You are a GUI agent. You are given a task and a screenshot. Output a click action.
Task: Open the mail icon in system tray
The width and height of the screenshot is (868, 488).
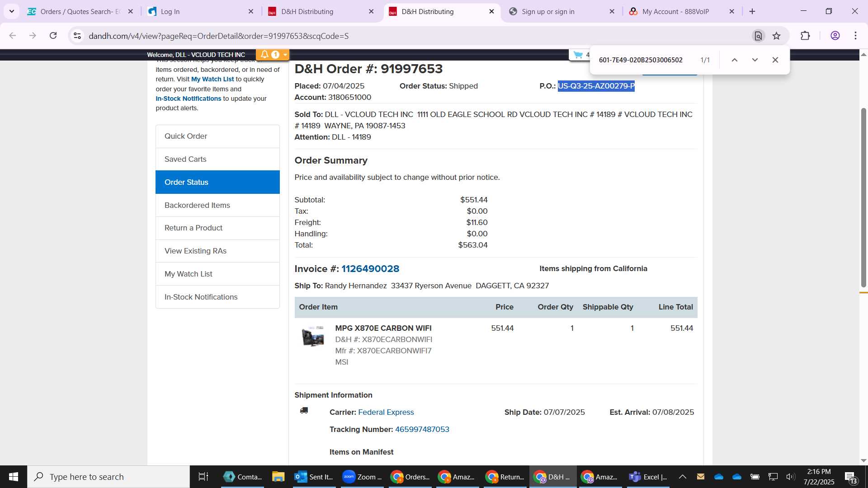coord(701,477)
